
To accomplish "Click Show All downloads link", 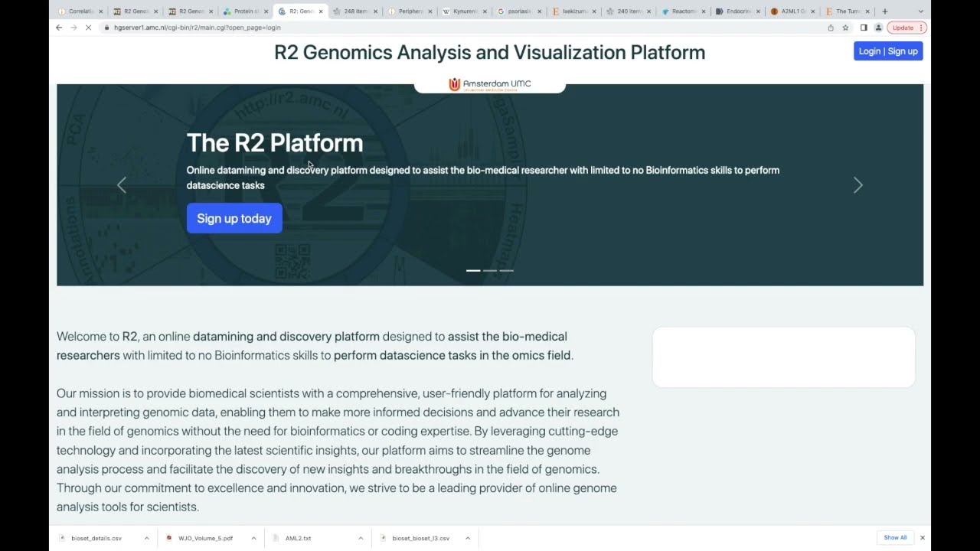I will point(895,538).
